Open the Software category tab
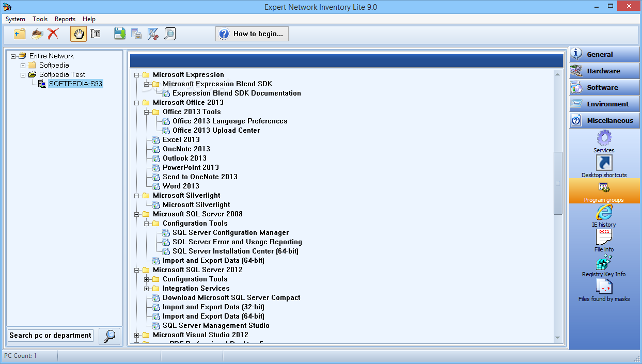The height and width of the screenshot is (364, 642). pos(604,87)
